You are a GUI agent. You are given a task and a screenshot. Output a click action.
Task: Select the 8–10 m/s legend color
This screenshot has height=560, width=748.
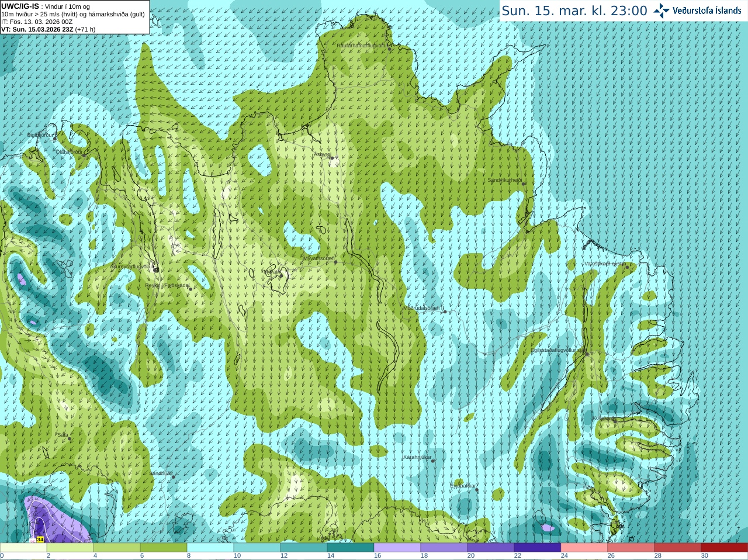[x=210, y=548]
